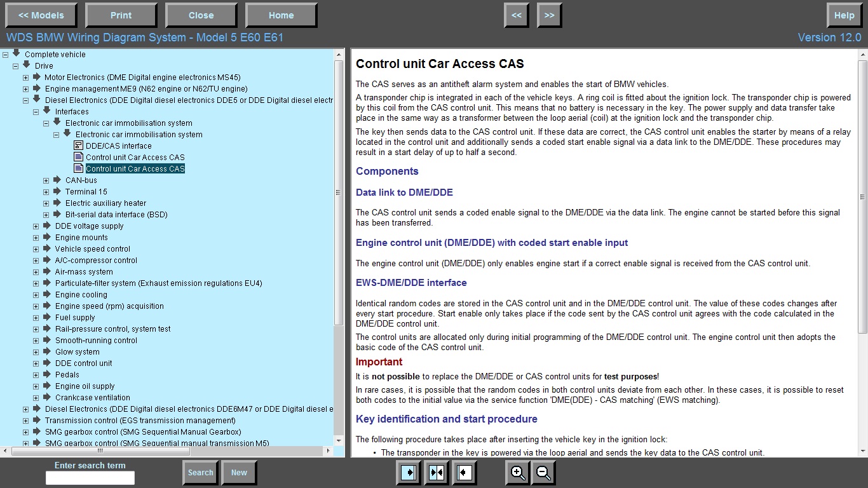This screenshot has width=868, height=488.
Task: Click the Close button in top bar
Action: (x=201, y=15)
